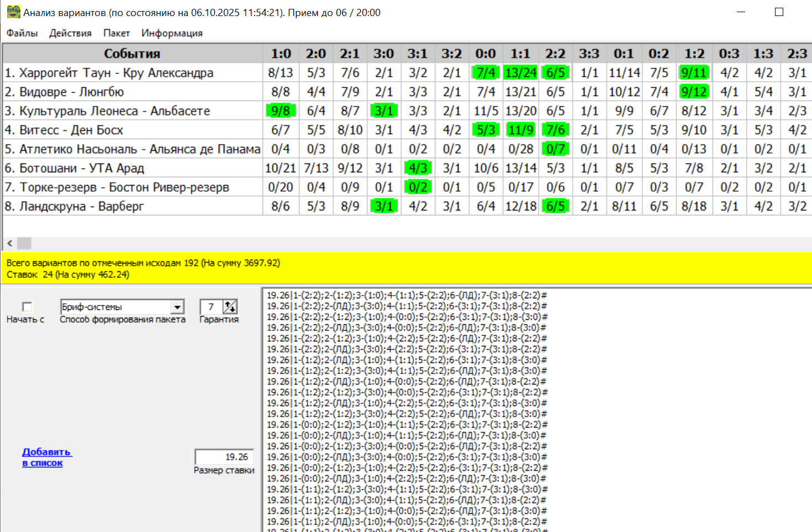Open the Информация menu
The height and width of the screenshot is (532, 812).
(172, 33)
